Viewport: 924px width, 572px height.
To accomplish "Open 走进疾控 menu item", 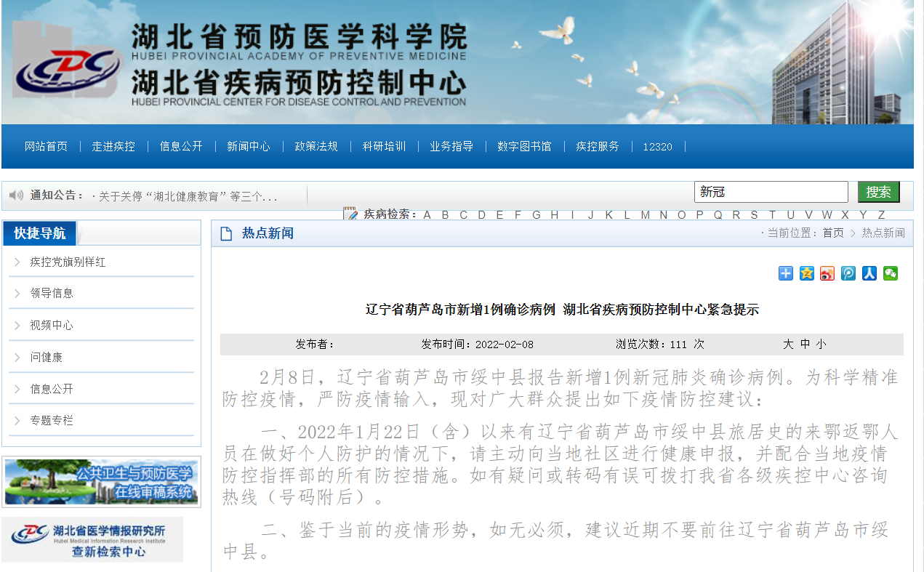I will (113, 146).
